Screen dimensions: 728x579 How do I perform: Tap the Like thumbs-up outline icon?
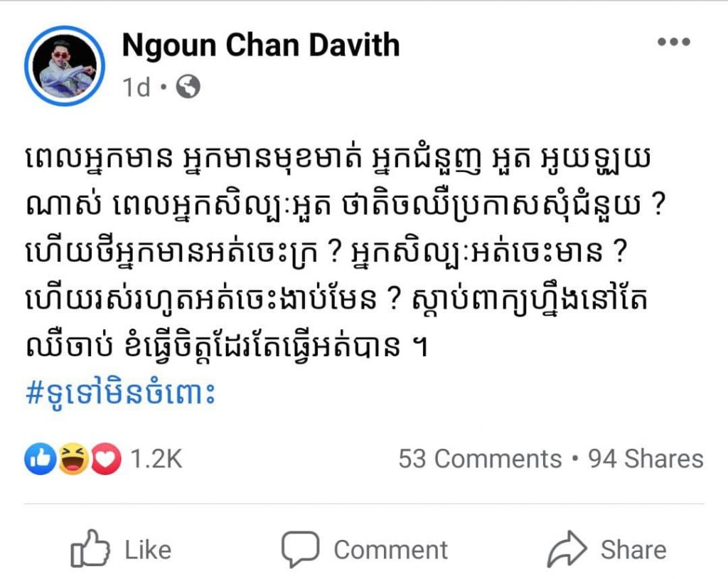(x=90, y=549)
